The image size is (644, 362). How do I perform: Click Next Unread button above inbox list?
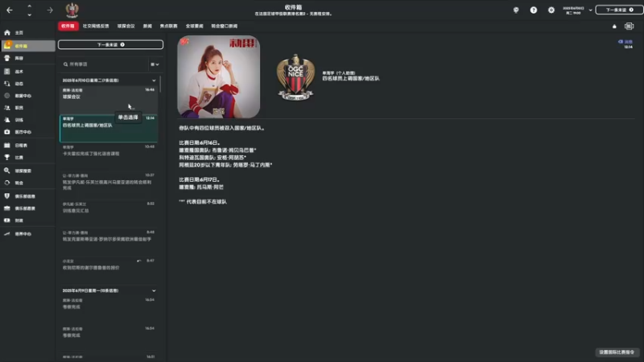(x=110, y=44)
